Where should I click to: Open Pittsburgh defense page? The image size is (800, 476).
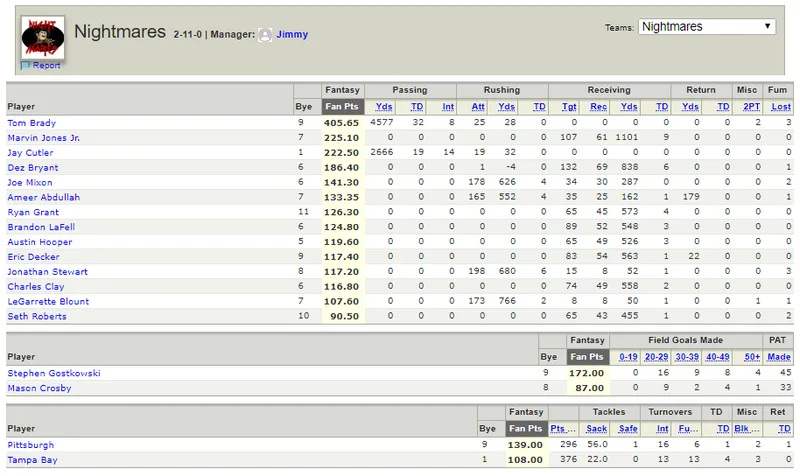(31, 445)
